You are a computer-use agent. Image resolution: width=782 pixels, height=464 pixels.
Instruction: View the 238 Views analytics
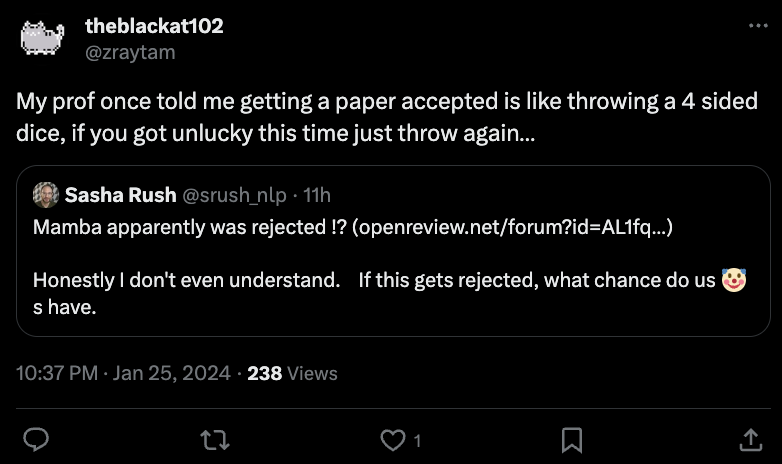click(x=292, y=373)
